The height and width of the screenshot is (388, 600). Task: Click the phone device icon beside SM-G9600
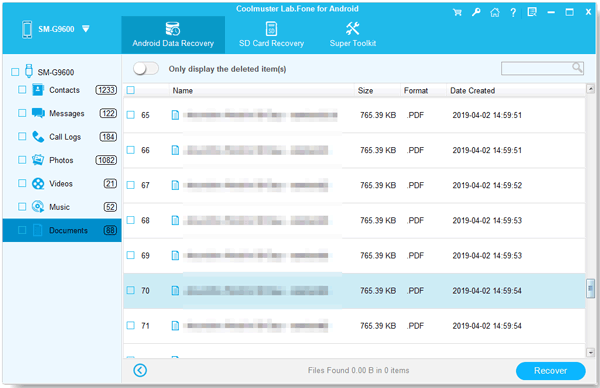[27, 29]
